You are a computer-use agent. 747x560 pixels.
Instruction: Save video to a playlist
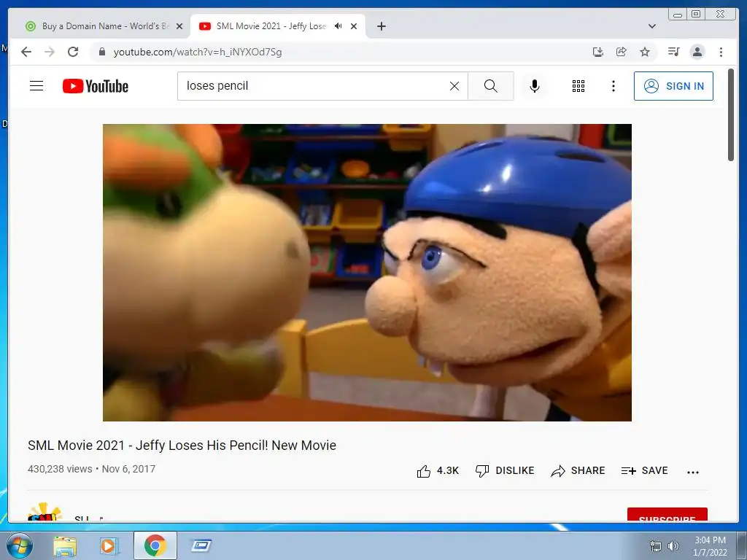644,471
